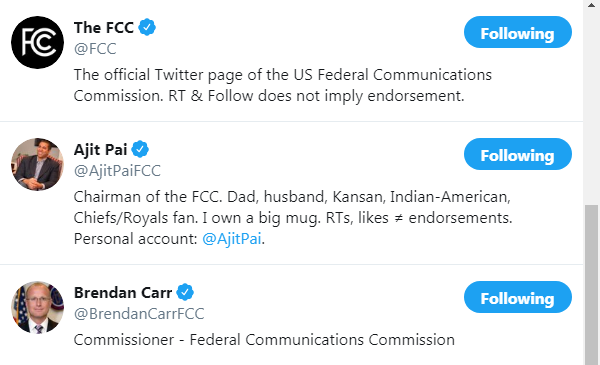
Task: Click the @BrendanCarrFCC handle
Action: pyautogui.click(x=139, y=314)
